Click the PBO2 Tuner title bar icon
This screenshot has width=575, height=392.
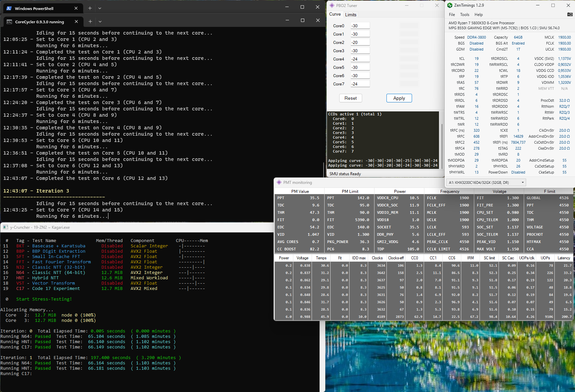[332, 5]
